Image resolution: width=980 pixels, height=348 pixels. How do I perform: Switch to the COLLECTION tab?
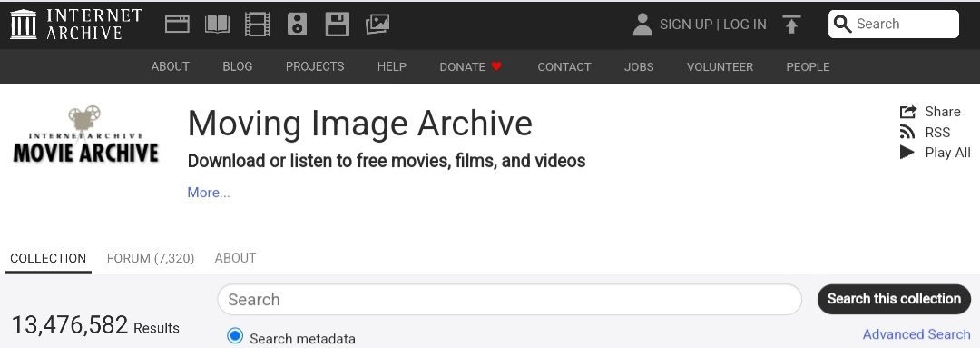pos(48,258)
